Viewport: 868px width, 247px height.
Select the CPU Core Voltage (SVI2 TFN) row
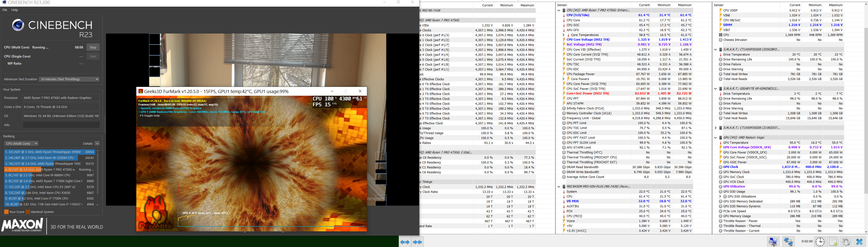click(624, 40)
